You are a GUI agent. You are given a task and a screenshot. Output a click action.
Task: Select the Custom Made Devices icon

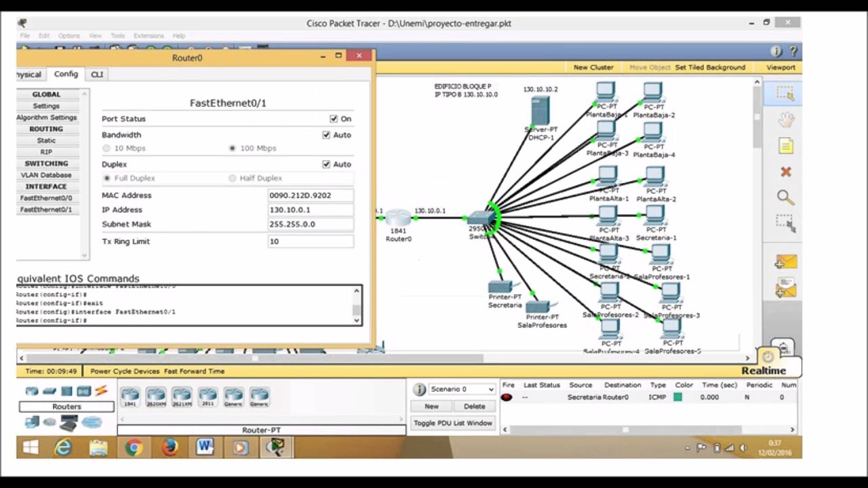(x=68, y=423)
